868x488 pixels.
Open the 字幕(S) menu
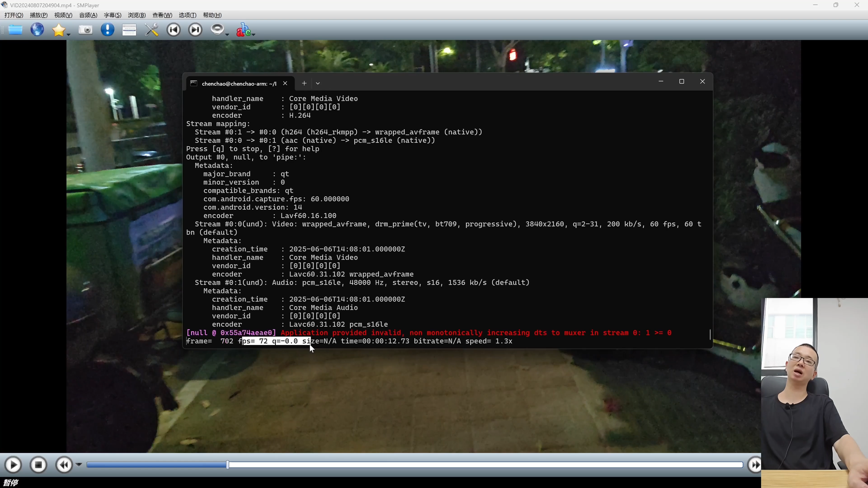click(113, 15)
